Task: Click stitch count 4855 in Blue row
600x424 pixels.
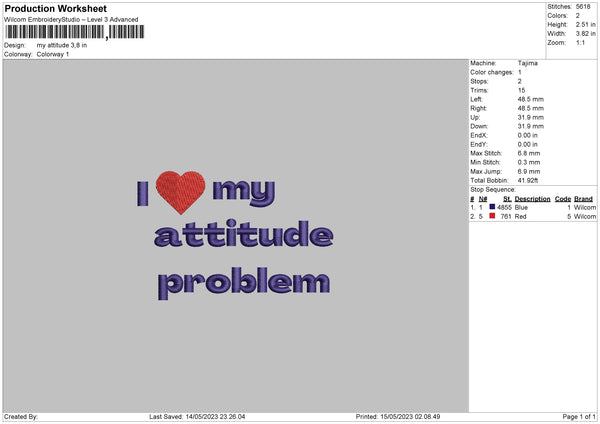Action: [504, 207]
